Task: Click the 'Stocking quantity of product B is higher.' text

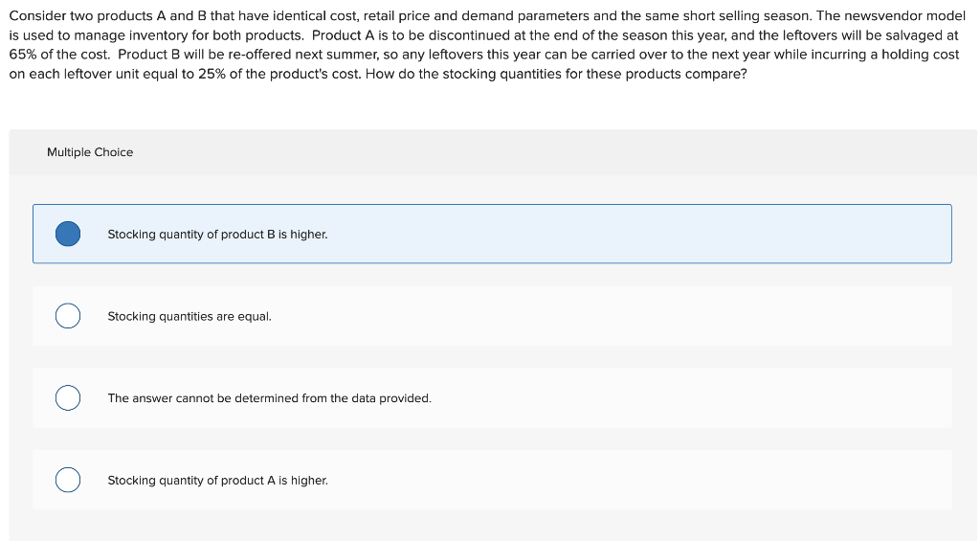Action: pyautogui.click(x=217, y=234)
